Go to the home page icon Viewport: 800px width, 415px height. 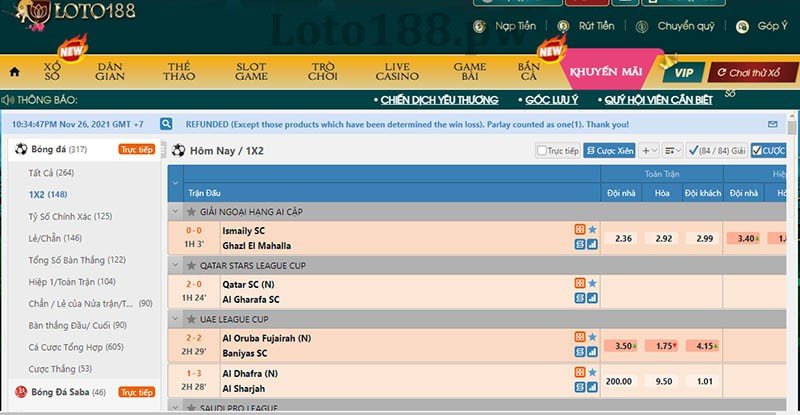15,72
